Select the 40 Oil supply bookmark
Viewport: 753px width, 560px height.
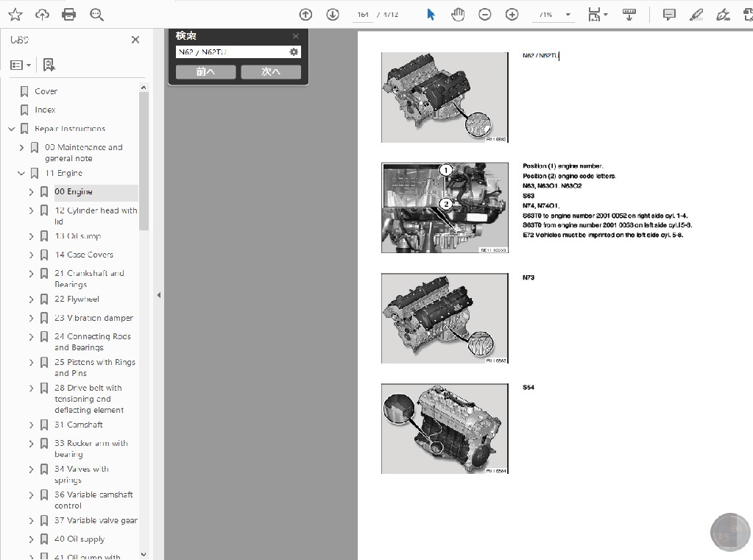pyautogui.click(x=79, y=539)
